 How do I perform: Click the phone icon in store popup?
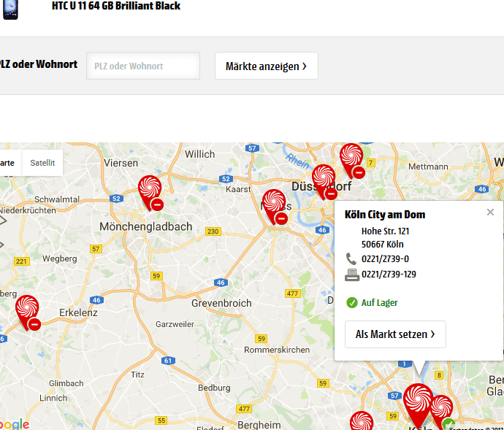(351, 258)
